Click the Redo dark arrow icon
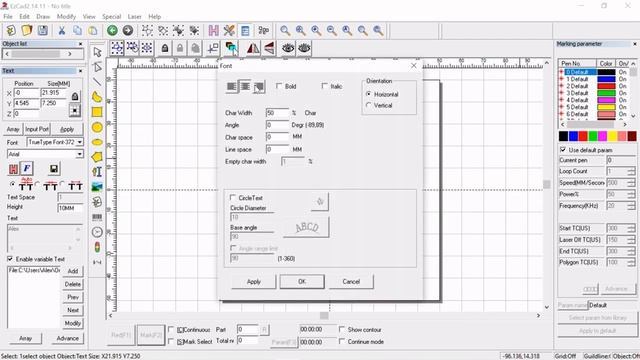The width and height of the screenshot is (640, 360). pyautogui.click(x=128, y=30)
